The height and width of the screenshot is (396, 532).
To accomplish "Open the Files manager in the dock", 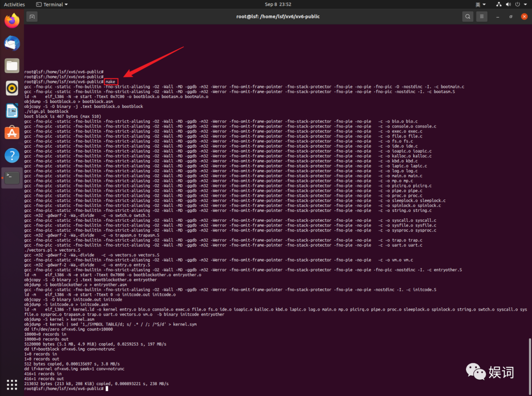I will 12,66.
